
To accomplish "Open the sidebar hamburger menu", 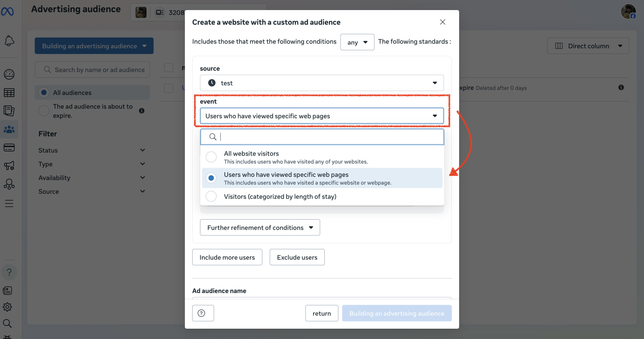I will click(9, 203).
